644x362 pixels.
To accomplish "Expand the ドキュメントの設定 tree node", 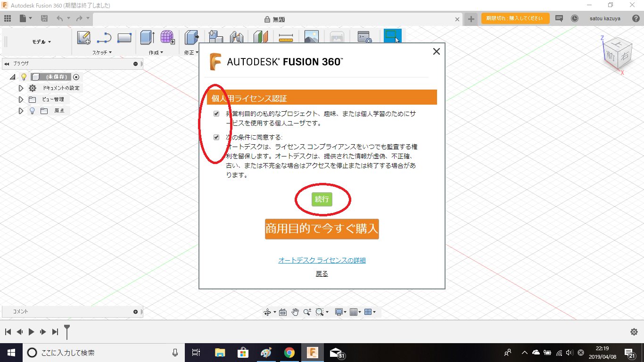I will 21,88.
